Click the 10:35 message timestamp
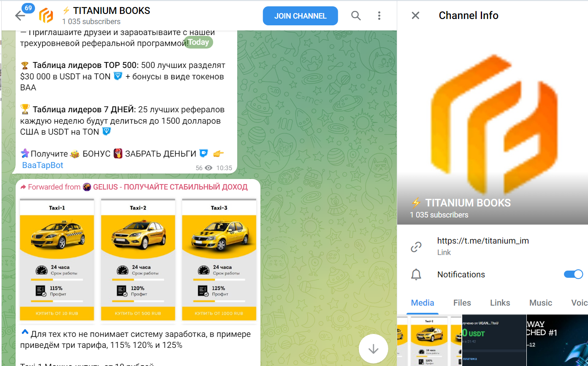The width and height of the screenshot is (588, 366). click(224, 168)
